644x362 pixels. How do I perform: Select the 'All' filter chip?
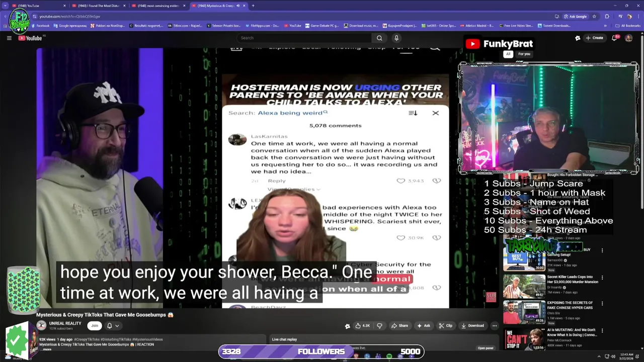click(508, 54)
